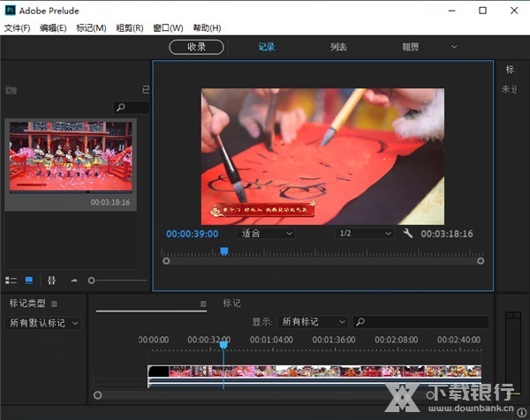Click left handle of timeline zoom scrollbar
Viewport: 530px width, 420px height.
(97, 395)
